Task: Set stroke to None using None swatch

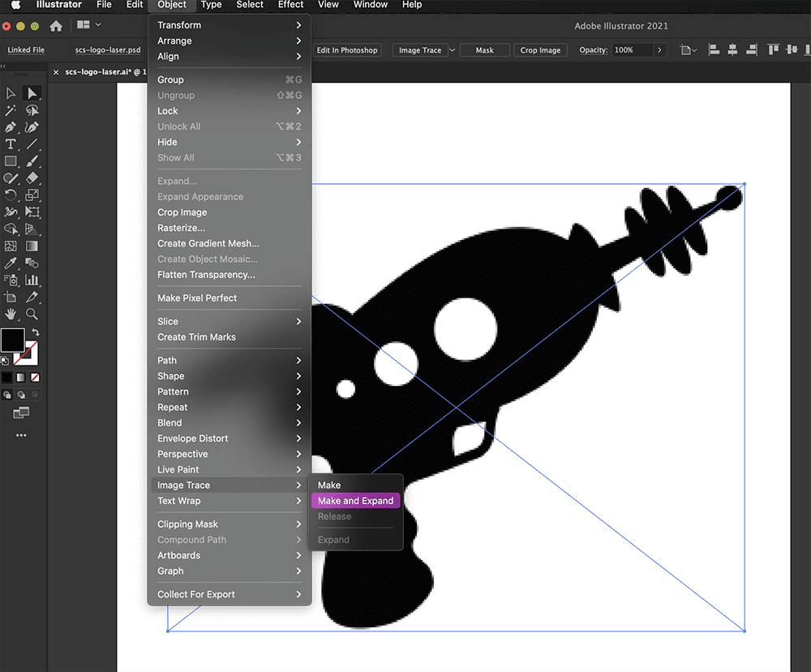Action: [34, 377]
